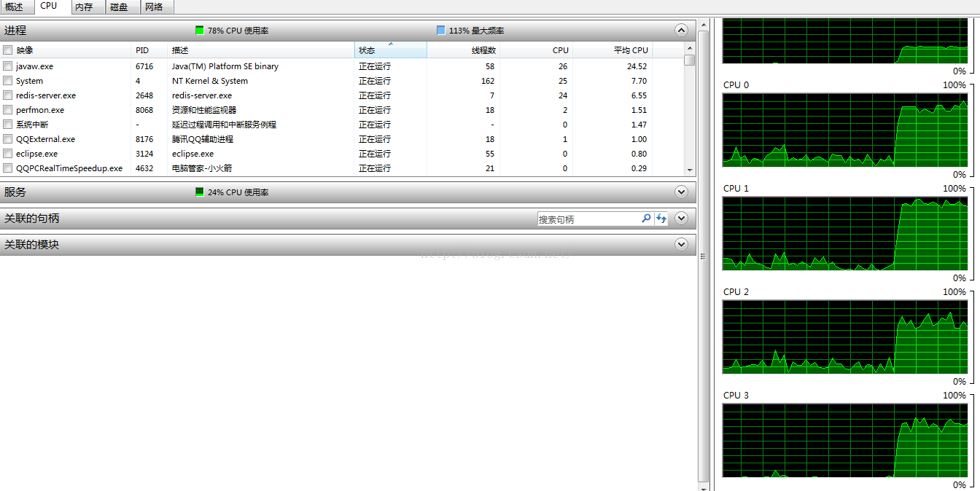Tick the select-all checkbox beside 映像 header

tap(8, 50)
